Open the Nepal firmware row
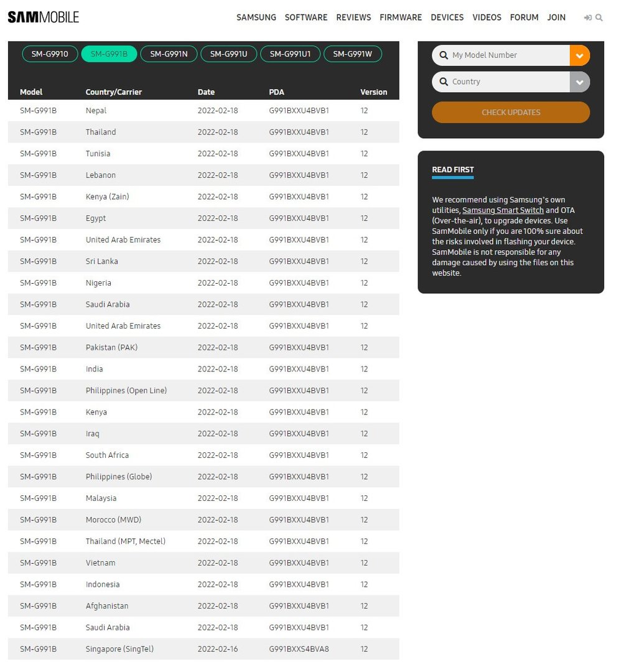The image size is (619, 672). (x=203, y=111)
